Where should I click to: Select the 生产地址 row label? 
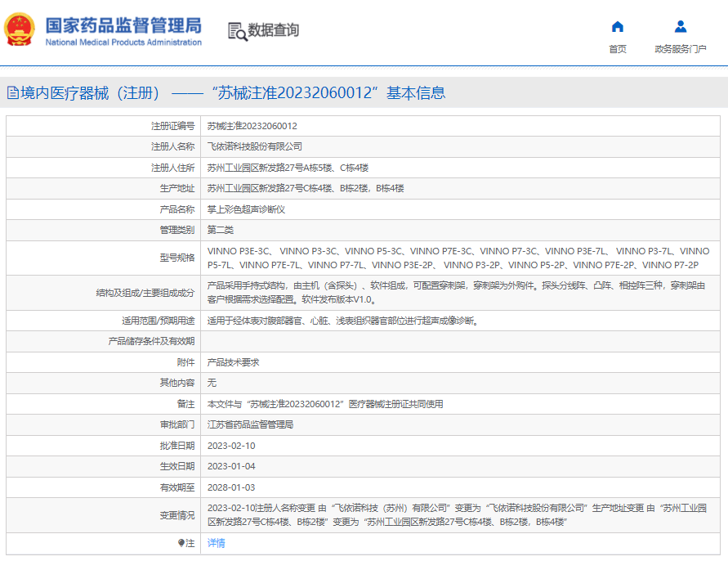point(177,188)
